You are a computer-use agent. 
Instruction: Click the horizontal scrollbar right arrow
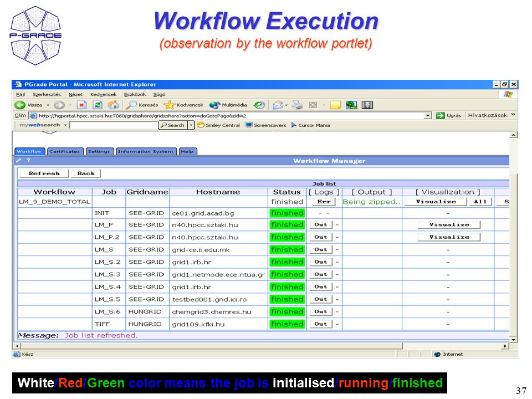(505, 346)
